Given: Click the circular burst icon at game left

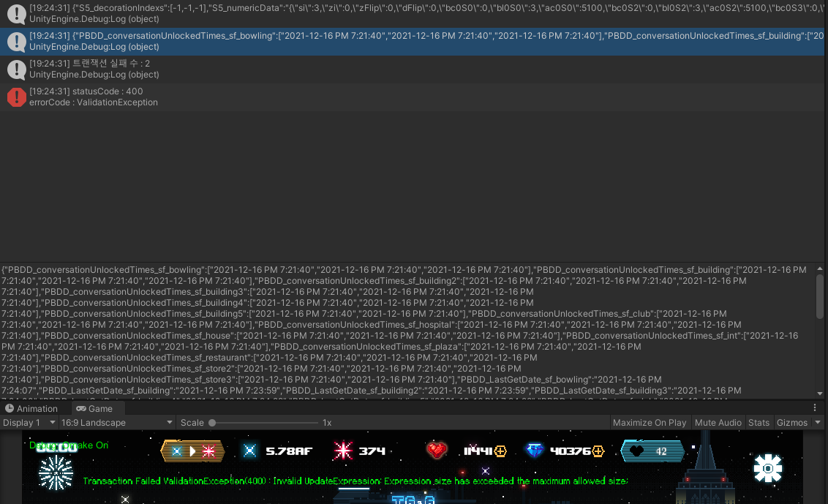Looking at the screenshot, I should click(x=56, y=472).
